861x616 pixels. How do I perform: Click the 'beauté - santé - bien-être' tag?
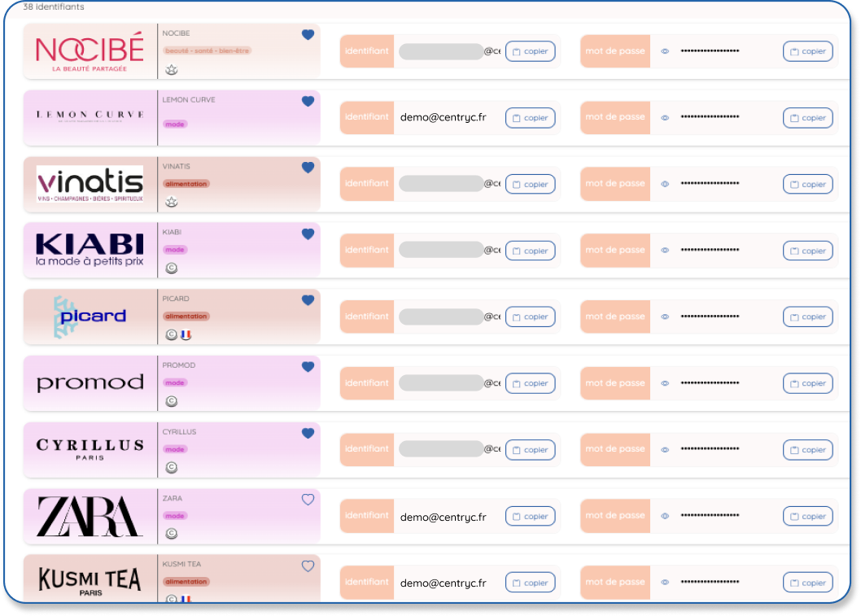(x=207, y=50)
